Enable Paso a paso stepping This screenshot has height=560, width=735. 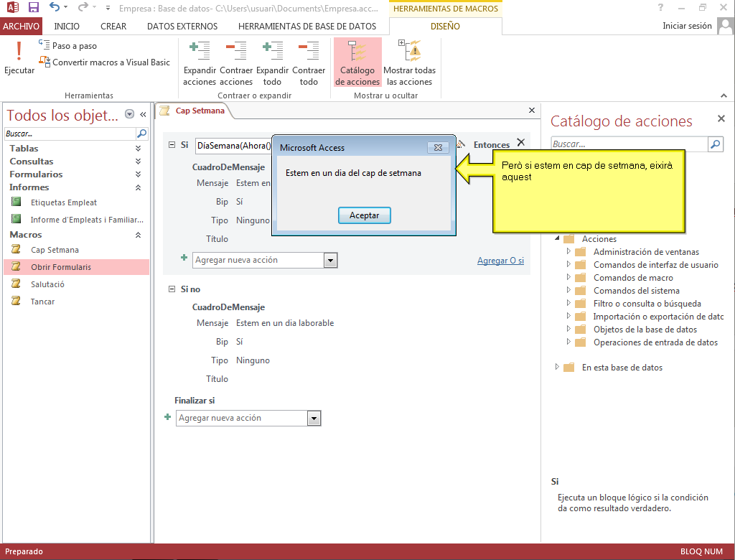coord(68,45)
